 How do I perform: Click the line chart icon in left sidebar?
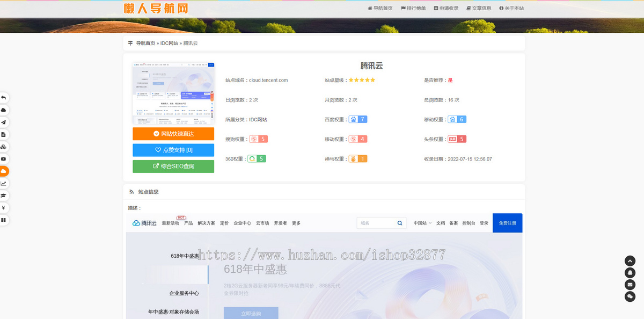click(3, 183)
